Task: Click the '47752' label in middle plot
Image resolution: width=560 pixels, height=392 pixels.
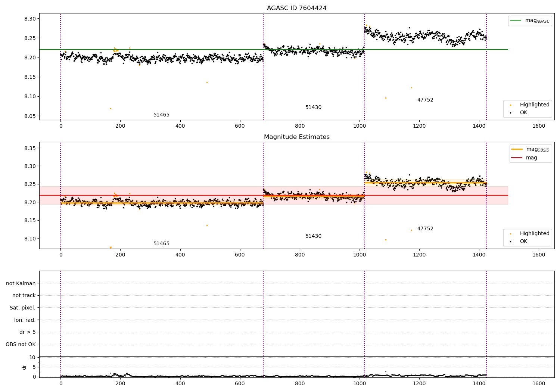Action: tap(425, 229)
